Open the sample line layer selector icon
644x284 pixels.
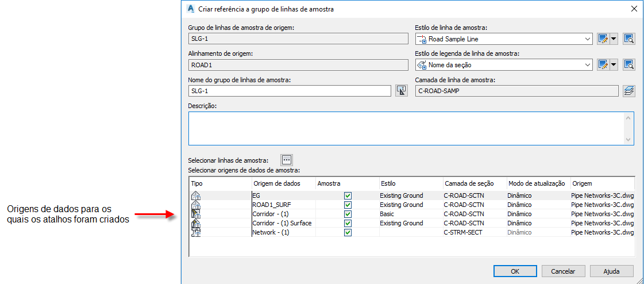(x=628, y=90)
